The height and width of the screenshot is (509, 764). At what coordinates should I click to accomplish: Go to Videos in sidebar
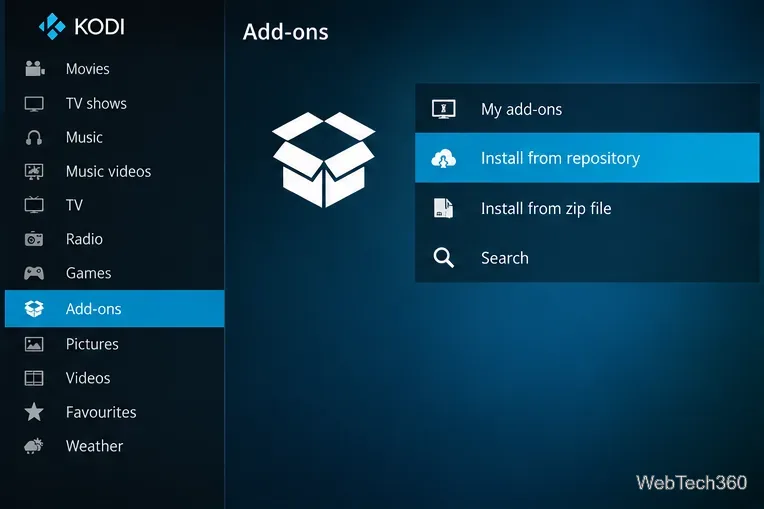coord(115,378)
